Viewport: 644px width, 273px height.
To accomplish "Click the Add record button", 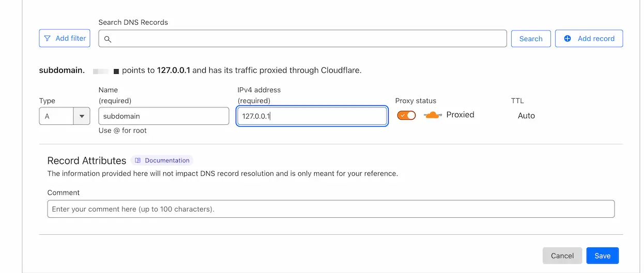I will tap(589, 39).
